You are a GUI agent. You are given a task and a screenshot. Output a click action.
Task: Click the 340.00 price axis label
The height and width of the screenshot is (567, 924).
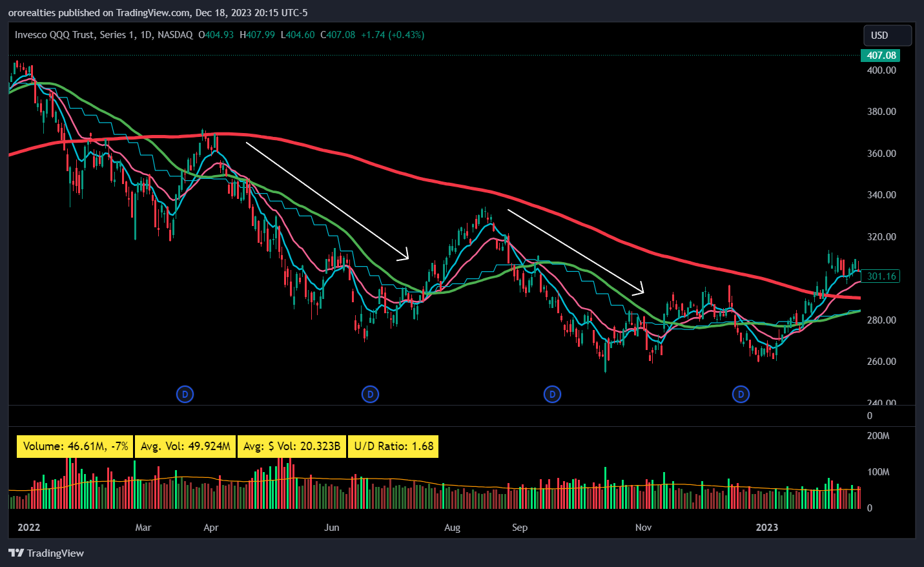[x=881, y=195]
